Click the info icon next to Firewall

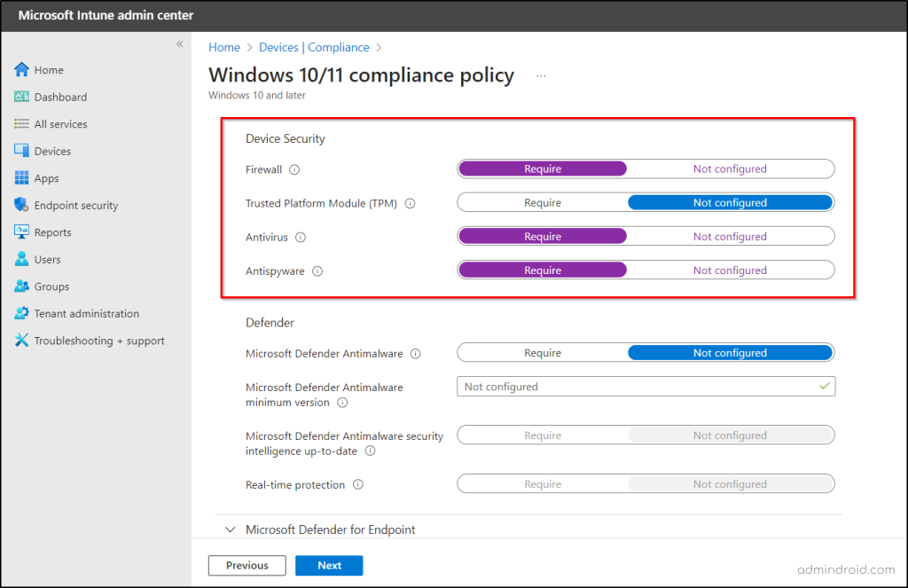click(x=294, y=169)
